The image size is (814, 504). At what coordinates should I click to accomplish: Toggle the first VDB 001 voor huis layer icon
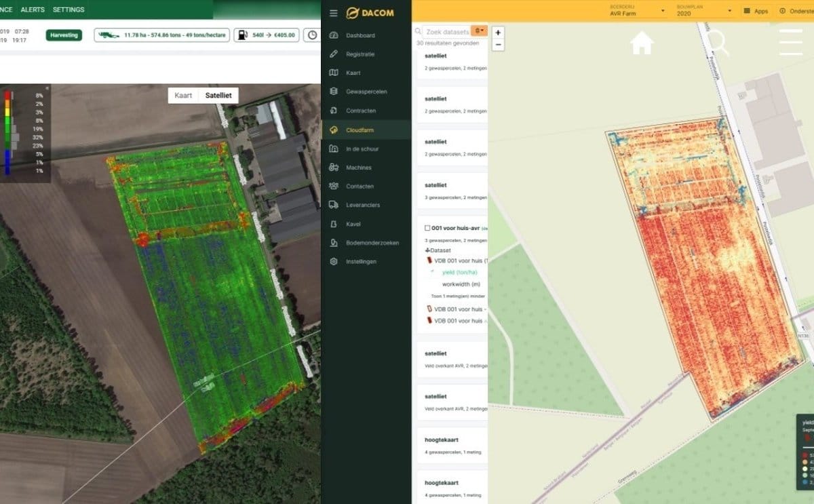[x=429, y=260]
